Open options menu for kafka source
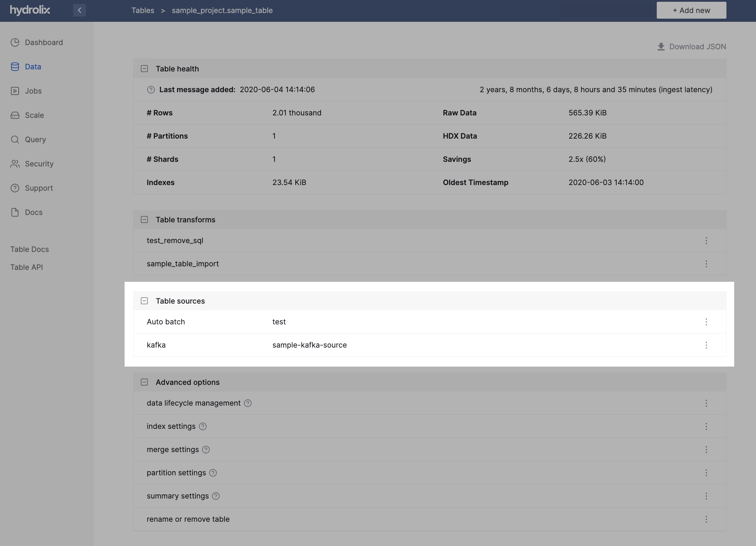Screen dimensions: 756x546 tap(706, 345)
